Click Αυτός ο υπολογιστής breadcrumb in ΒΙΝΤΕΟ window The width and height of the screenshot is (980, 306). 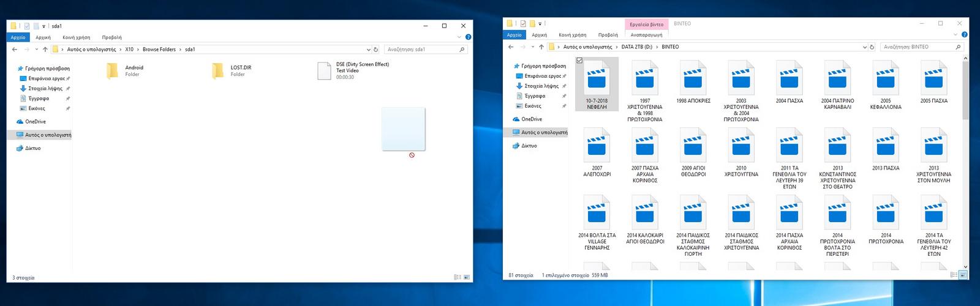pos(587,47)
